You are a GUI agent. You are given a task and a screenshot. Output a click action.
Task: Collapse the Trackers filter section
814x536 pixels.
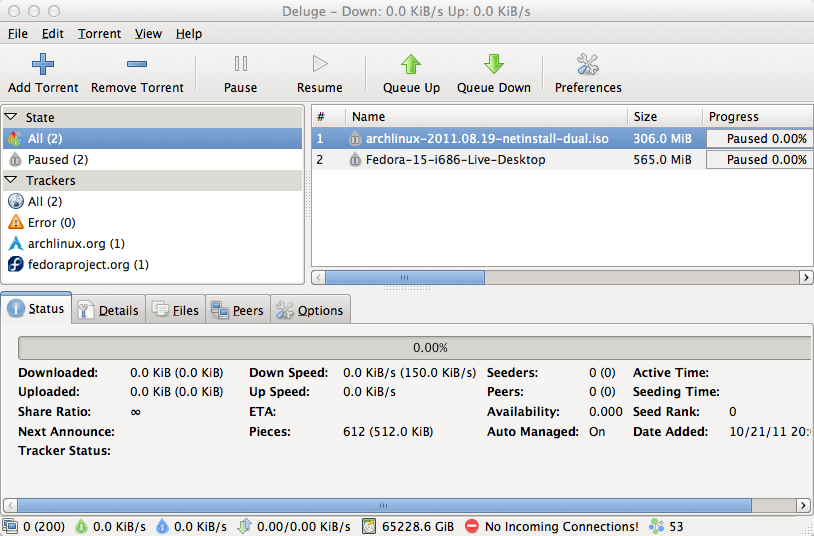(x=11, y=180)
